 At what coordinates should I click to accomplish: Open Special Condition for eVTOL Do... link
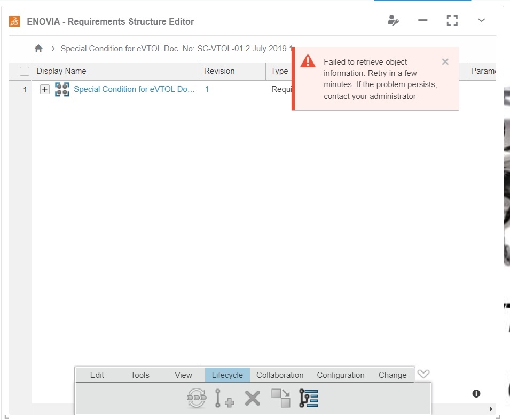coord(134,89)
